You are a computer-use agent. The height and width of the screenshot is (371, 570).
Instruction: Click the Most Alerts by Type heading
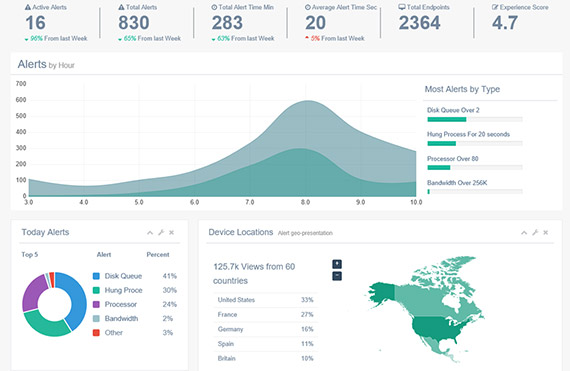(x=462, y=89)
